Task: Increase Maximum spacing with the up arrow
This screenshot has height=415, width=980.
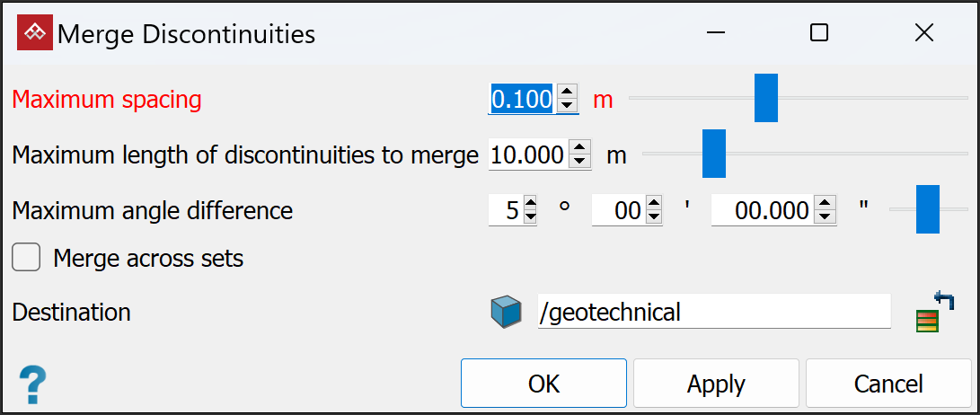Action: (567, 92)
